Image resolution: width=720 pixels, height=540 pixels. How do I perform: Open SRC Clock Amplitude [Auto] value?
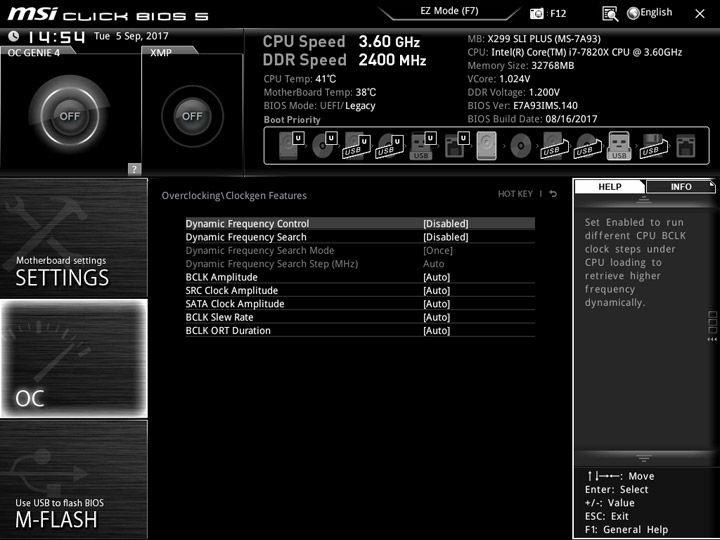click(436, 290)
